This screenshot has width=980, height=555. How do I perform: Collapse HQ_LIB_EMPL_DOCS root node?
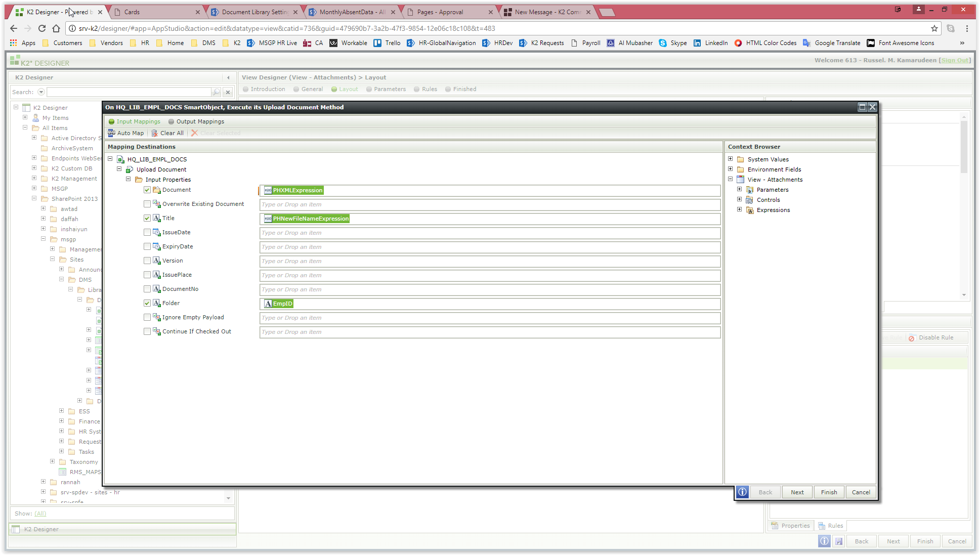(110, 159)
